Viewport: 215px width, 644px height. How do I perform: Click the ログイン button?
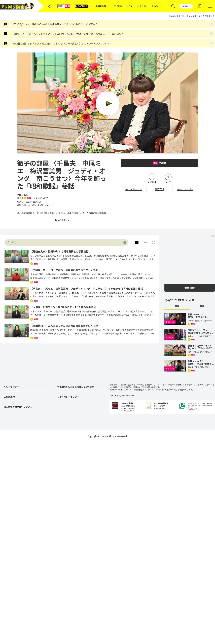click(186, 6)
